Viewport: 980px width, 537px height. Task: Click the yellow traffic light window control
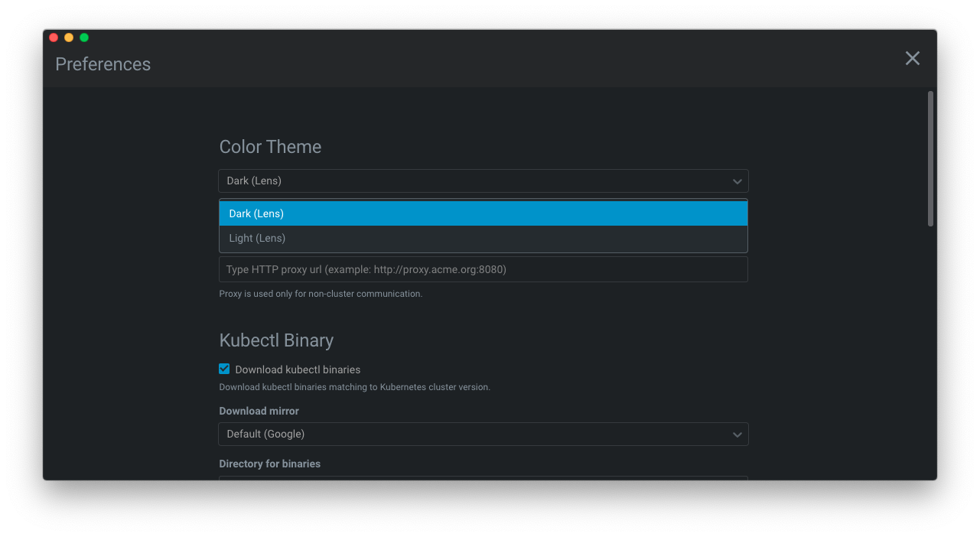pos(68,37)
